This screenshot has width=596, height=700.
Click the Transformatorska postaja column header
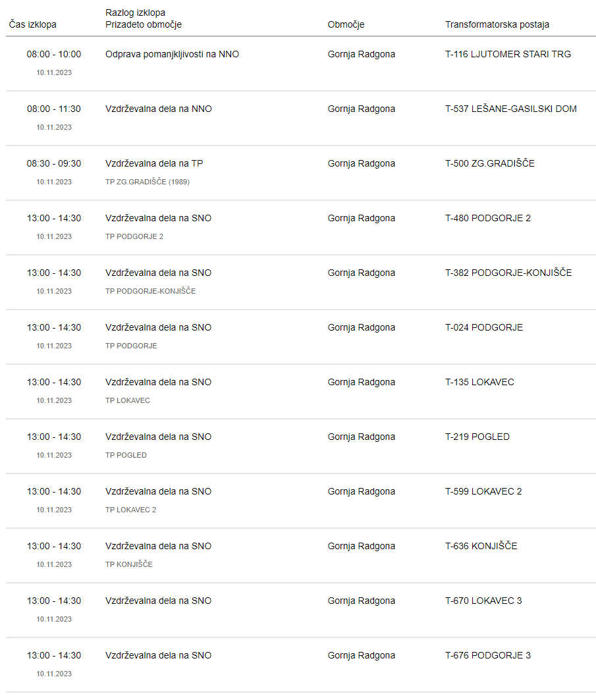point(497,24)
